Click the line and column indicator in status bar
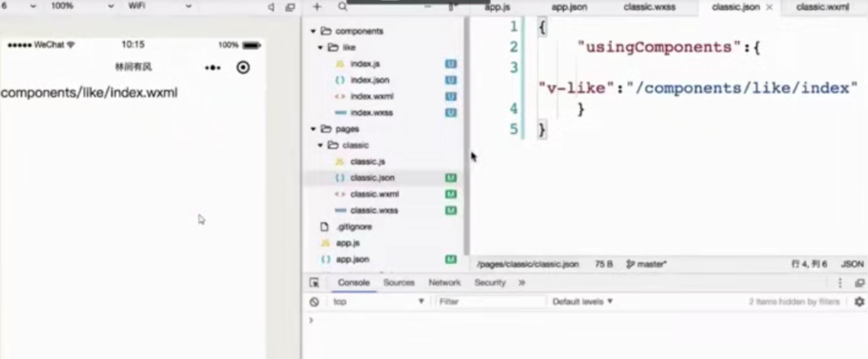Viewport: 868px width, 359px height. [809, 264]
